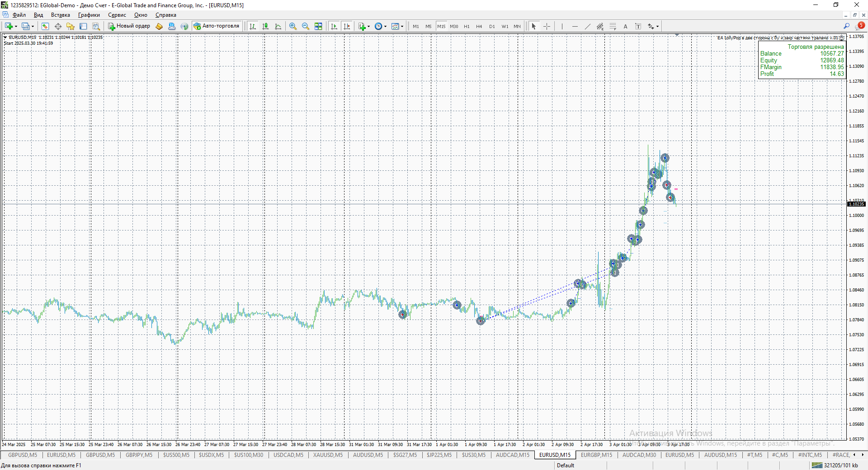
Task: Switch chart to candlesticks
Action: coord(265,26)
